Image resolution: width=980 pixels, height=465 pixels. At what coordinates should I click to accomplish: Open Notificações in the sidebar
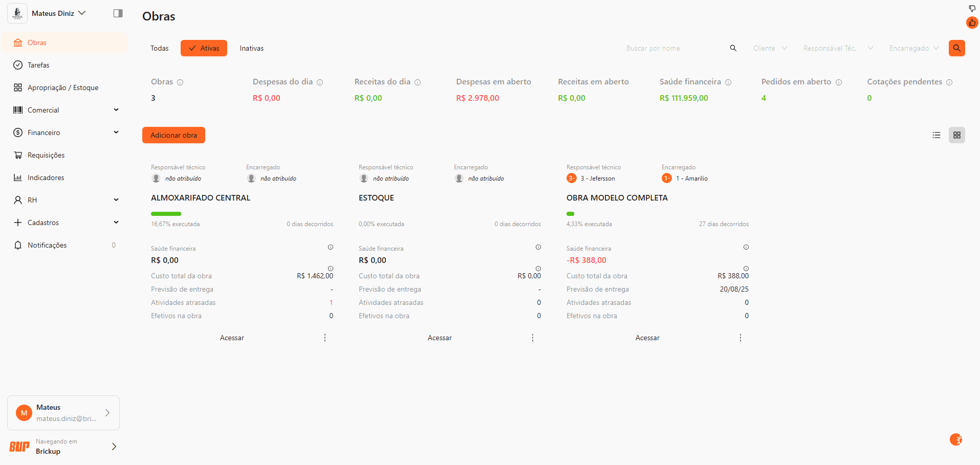(x=64, y=245)
